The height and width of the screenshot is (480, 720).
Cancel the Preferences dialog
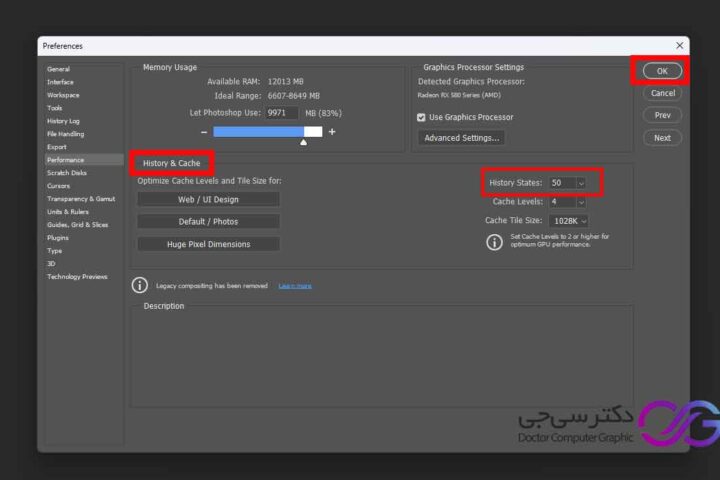coord(662,93)
